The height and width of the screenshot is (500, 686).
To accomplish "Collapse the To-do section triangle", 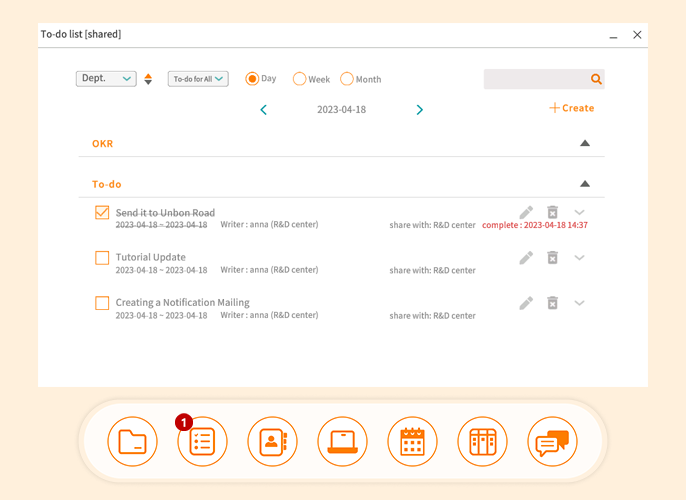I will 585,184.
